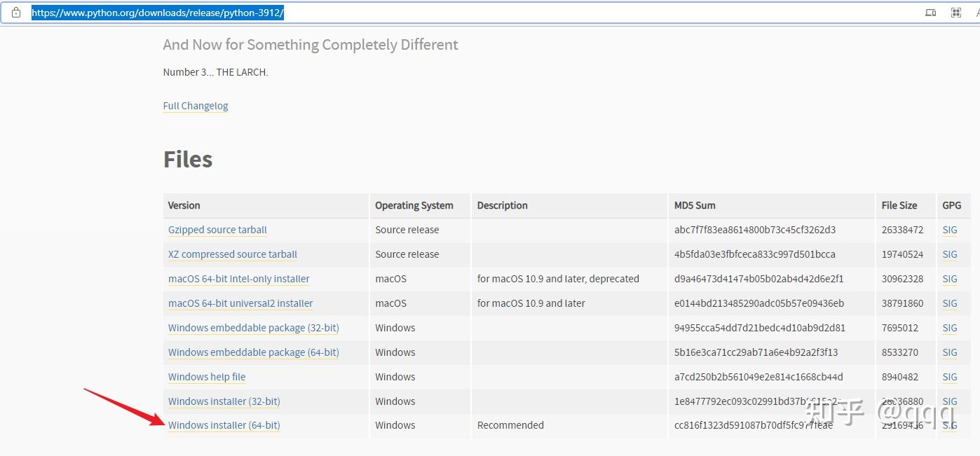Open SIG link for Gzipped source tarball

coord(950,230)
